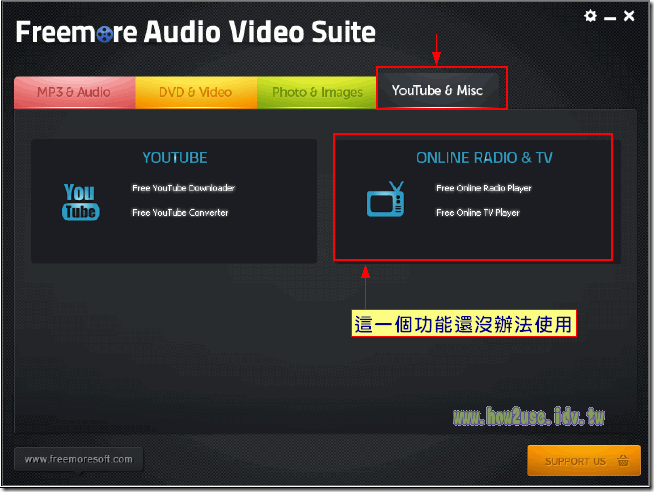Image resolution: width=654 pixels, height=492 pixels.
Task: Click the television icon
Action: point(386,200)
